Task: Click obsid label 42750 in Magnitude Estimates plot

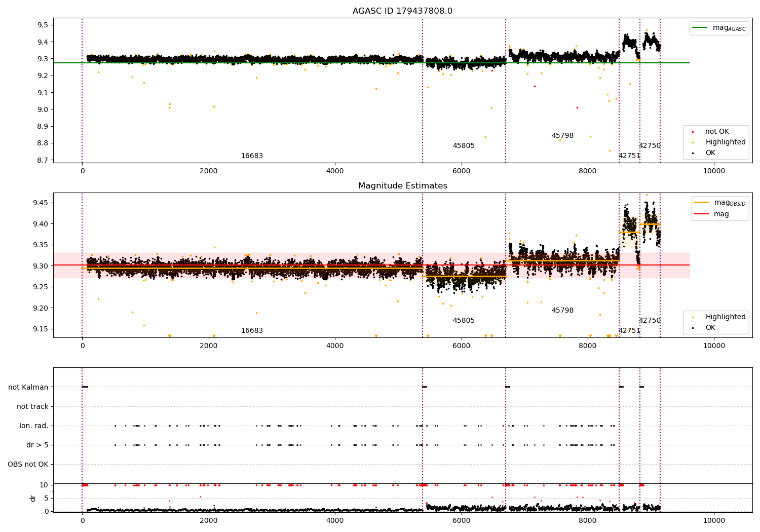Action: pos(650,320)
